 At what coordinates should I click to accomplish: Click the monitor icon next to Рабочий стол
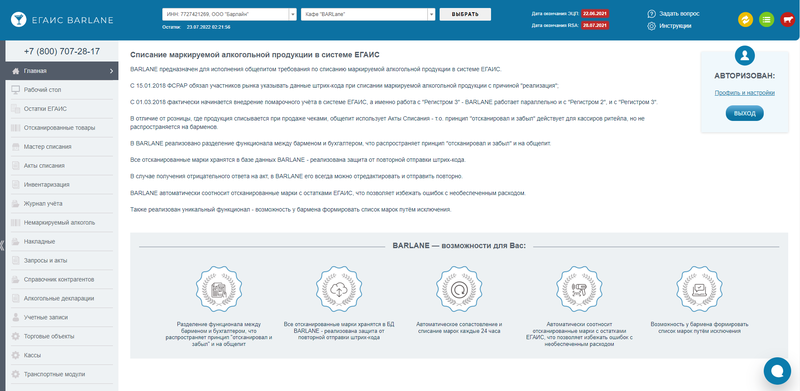tap(15, 90)
